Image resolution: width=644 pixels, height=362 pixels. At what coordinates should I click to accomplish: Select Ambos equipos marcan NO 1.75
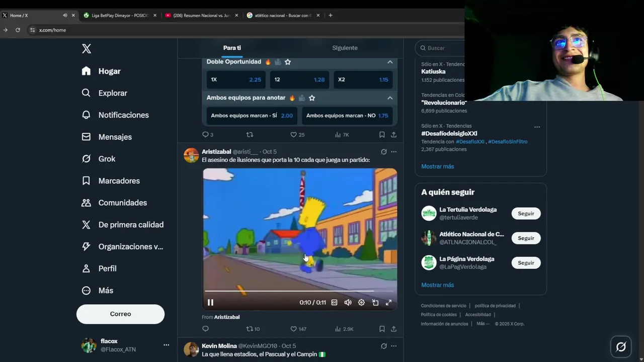pos(347,116)
